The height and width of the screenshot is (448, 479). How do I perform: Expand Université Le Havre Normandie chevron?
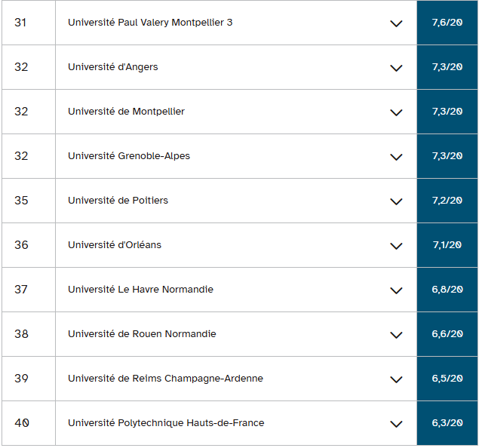(396, 290)
